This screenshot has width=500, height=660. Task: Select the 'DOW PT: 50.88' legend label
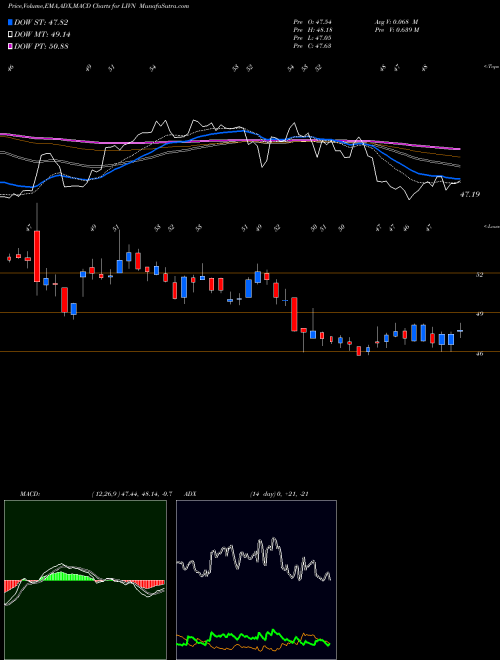[x=41, y=46]
